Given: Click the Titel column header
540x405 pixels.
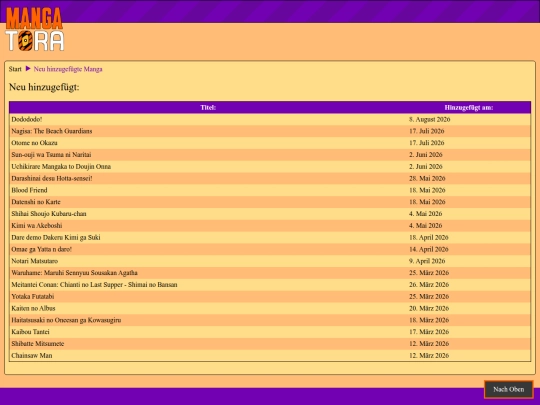Looking at the screenshot, I should click(x=208, y=107).
